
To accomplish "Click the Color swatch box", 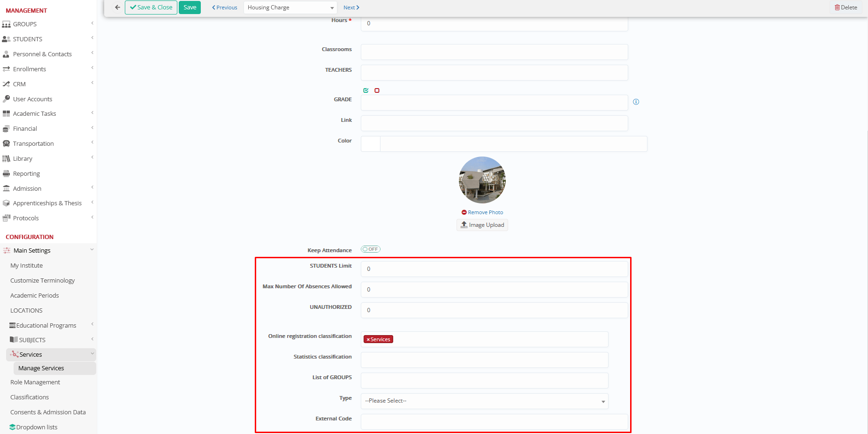I will 371,144.
